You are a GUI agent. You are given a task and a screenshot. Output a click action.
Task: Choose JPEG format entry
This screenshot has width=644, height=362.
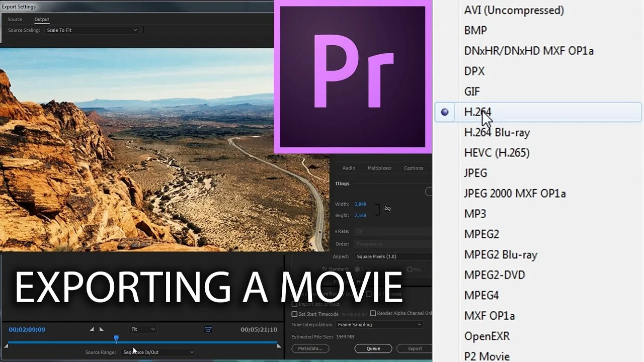click(x=475, y=173)
